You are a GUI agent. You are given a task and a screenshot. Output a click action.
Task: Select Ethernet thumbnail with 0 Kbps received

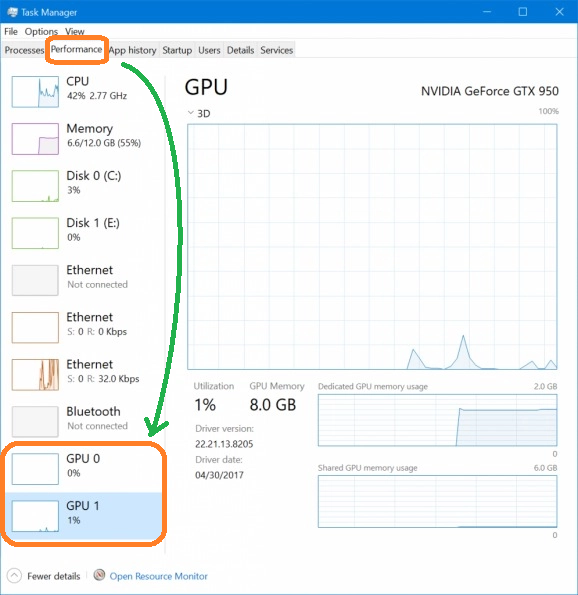click(35, 327)
